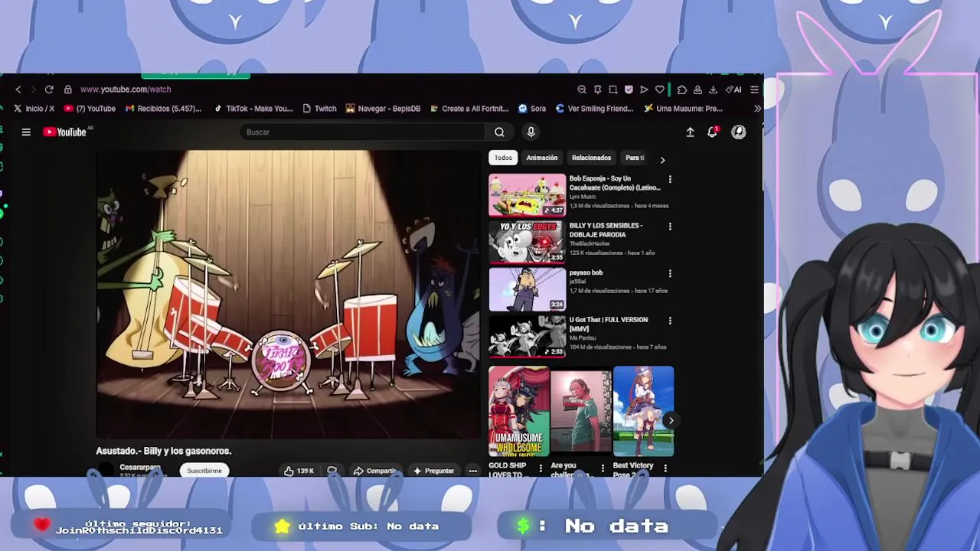This screenshot has height=551, width=980.
Task: Open options for Are you challenging short
Action: click(x=603, y=468)
